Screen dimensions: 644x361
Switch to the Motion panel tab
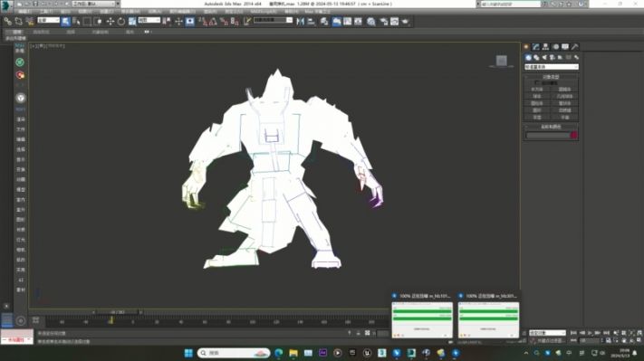(x=555, y=47)
